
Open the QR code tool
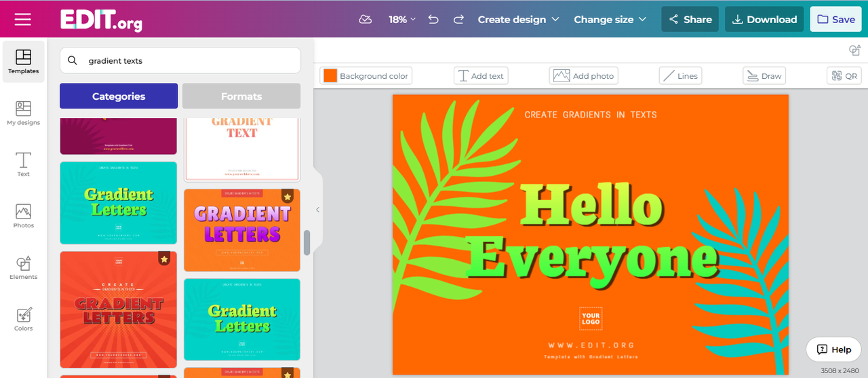tap(844, 76)
